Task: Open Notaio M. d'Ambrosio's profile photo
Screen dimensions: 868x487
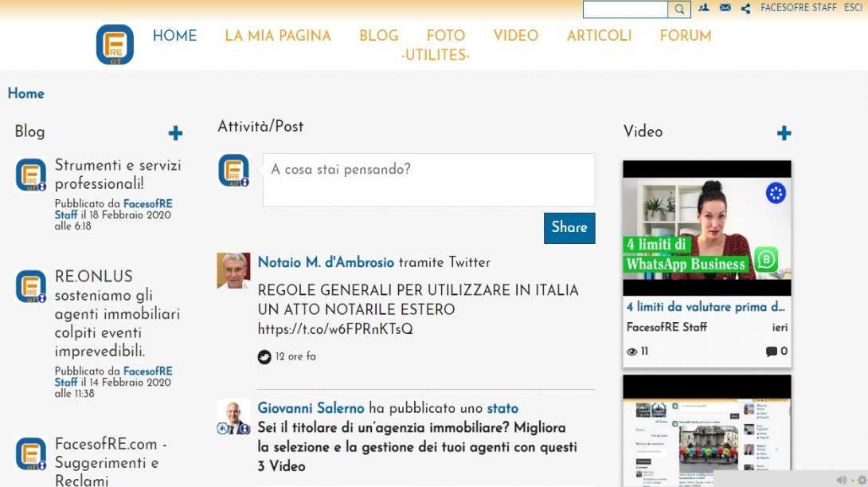Action: [x=233, y=270]
